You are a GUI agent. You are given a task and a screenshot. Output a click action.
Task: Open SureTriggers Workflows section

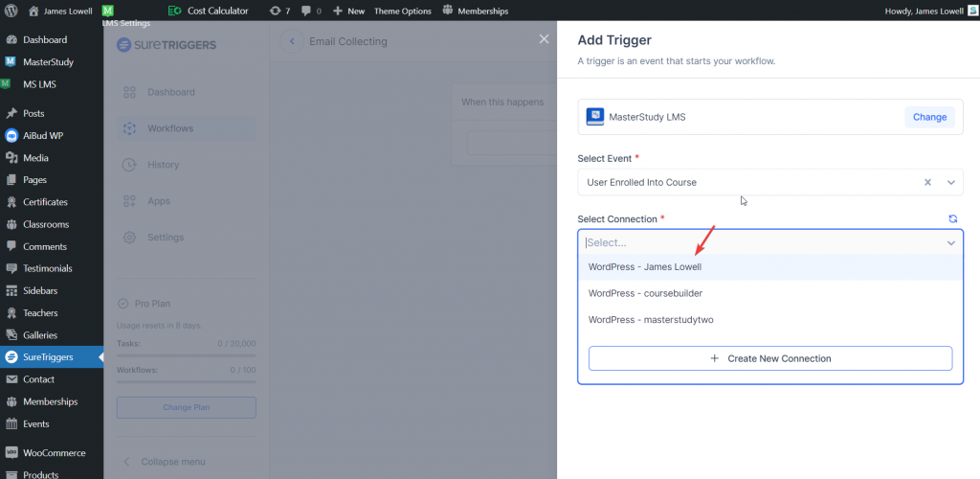pos(186,128)
